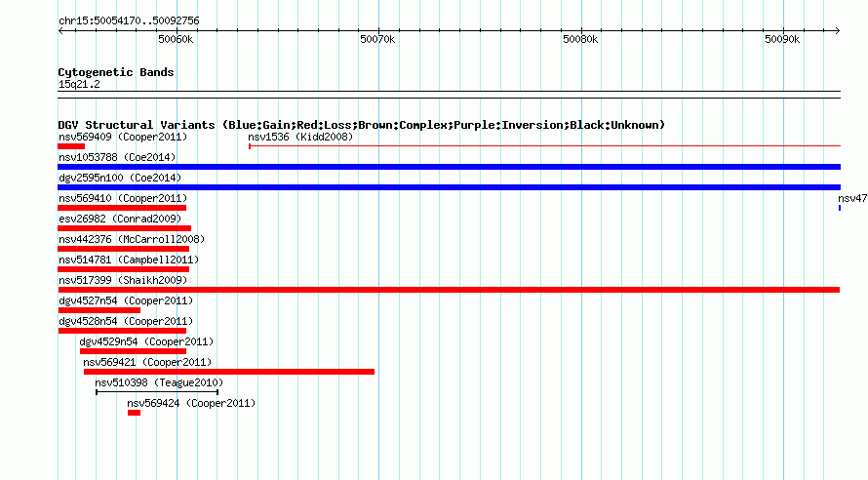
Task: Select the small red bar under nsv569424
Action: tap(134, 413)
